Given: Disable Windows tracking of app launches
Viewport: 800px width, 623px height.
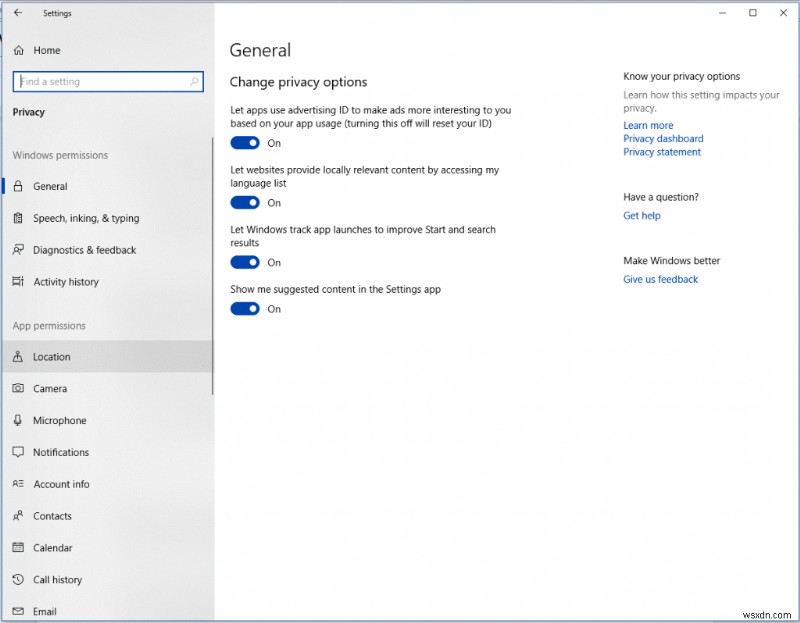Looking at the screenshot, I should click(246, 262).
